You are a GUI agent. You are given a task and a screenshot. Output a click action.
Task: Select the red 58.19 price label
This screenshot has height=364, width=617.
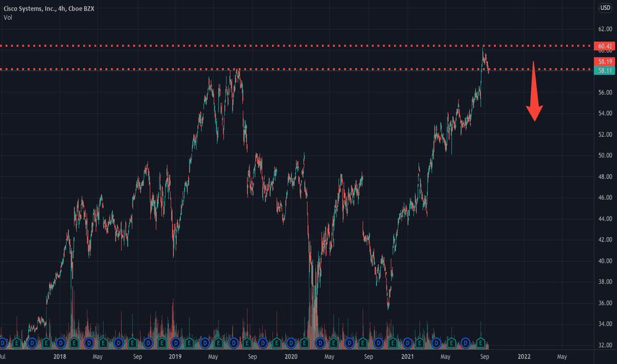(x=604, y=62)
